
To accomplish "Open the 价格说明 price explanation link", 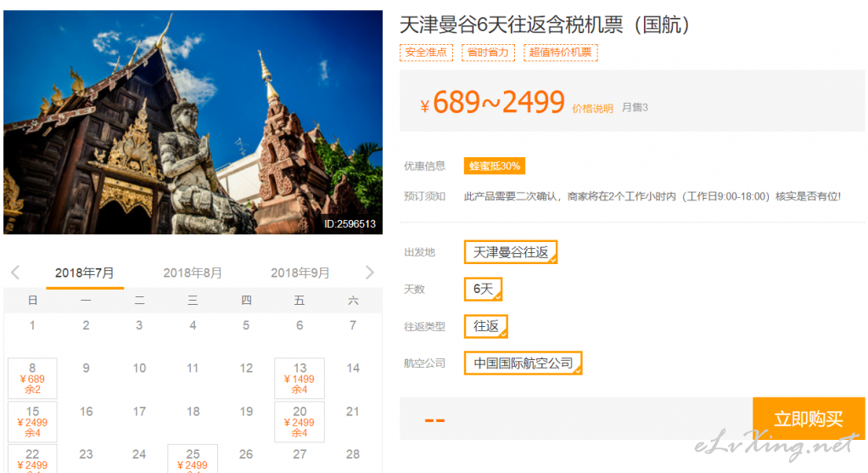I will click(x=592, y=109).
